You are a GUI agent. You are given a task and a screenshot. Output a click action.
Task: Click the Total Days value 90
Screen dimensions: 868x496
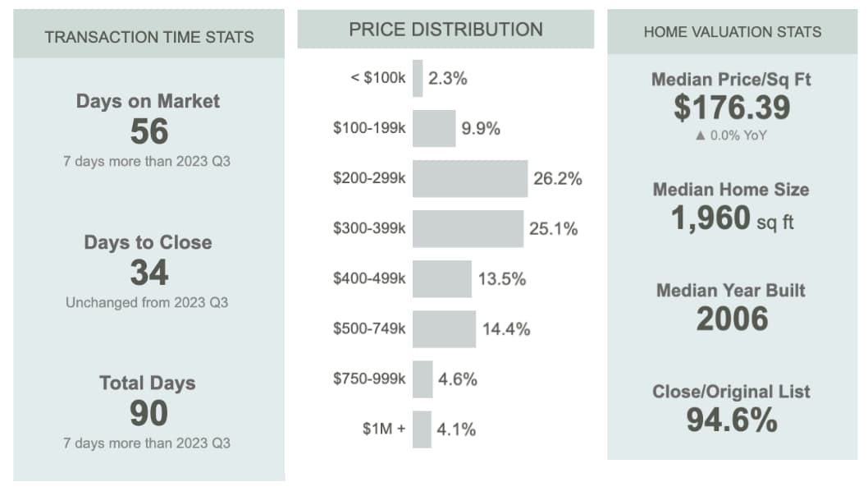click(x=148, y=413)
